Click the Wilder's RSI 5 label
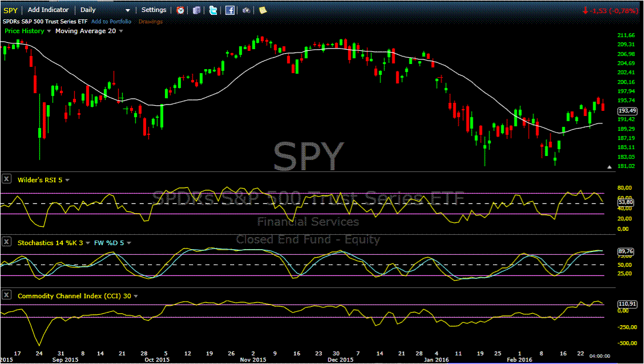The width and height of the screenshot is (644, 364). point(40,180)
